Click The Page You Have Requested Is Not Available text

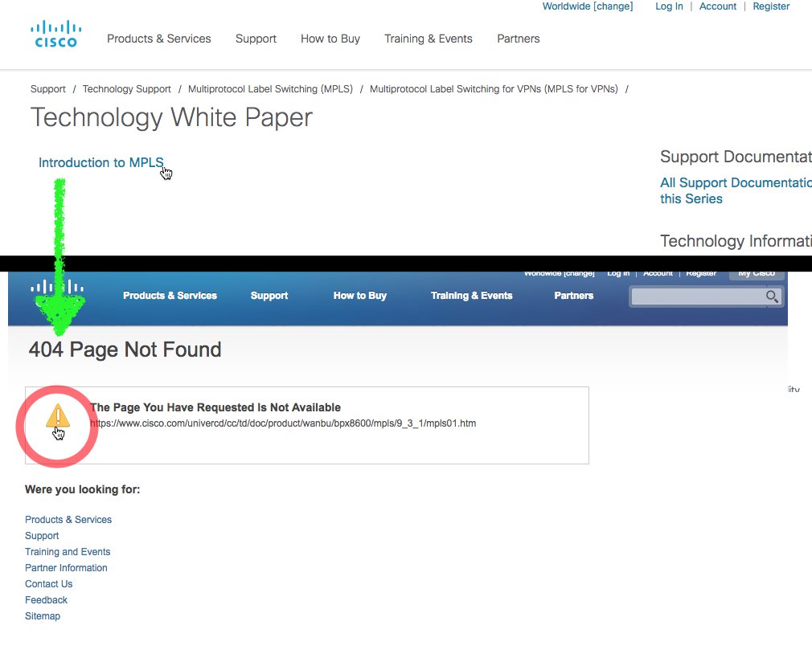pyautogui.click(x=215, y=407)
